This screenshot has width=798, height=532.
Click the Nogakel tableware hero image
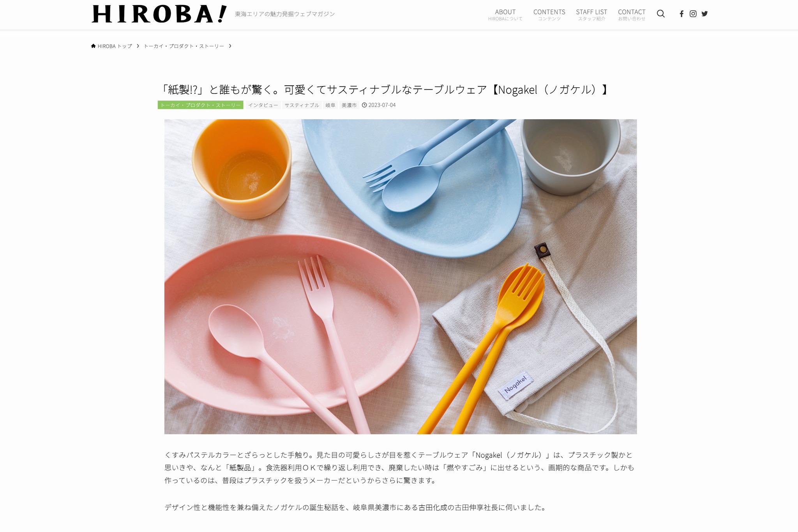pos(401,277)
